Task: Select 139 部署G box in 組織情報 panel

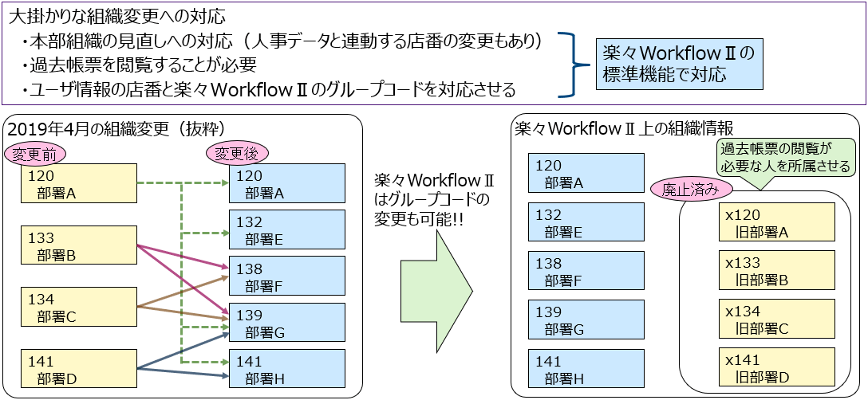Action: (x=586, y=320)
